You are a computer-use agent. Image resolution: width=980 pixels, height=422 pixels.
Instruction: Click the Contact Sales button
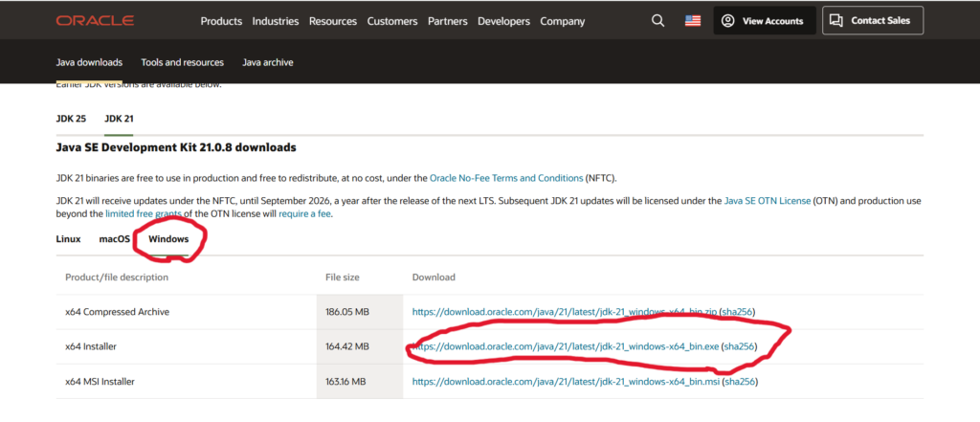[874, 20]
